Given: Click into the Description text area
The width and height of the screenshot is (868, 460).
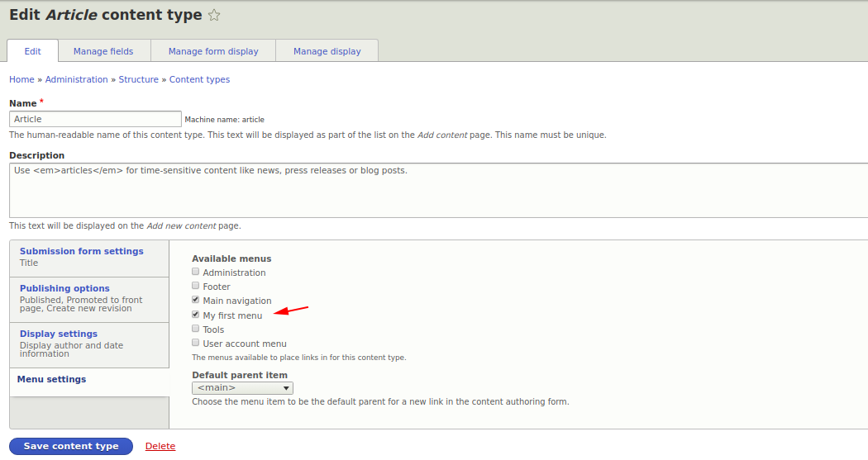Looking at the screenshot, I should [x=438, y=190].
